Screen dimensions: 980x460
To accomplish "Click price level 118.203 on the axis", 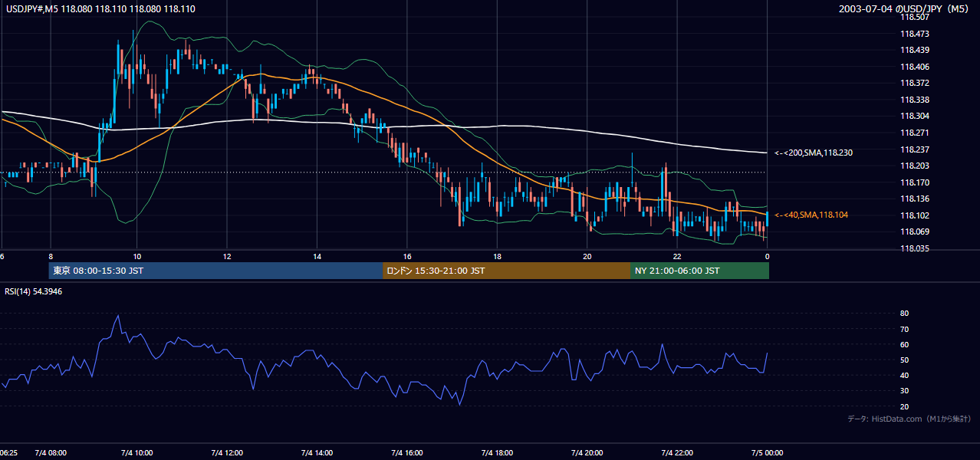I will tap(915, 166).
